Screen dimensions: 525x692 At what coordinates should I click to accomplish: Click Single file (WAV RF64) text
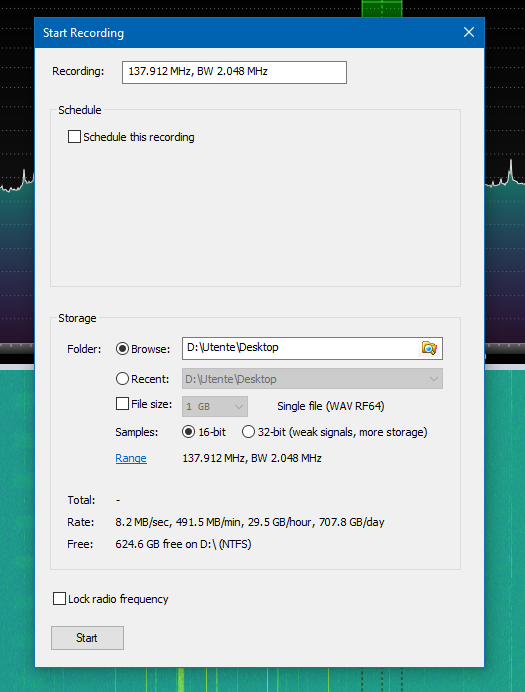(x=330, y=406)
